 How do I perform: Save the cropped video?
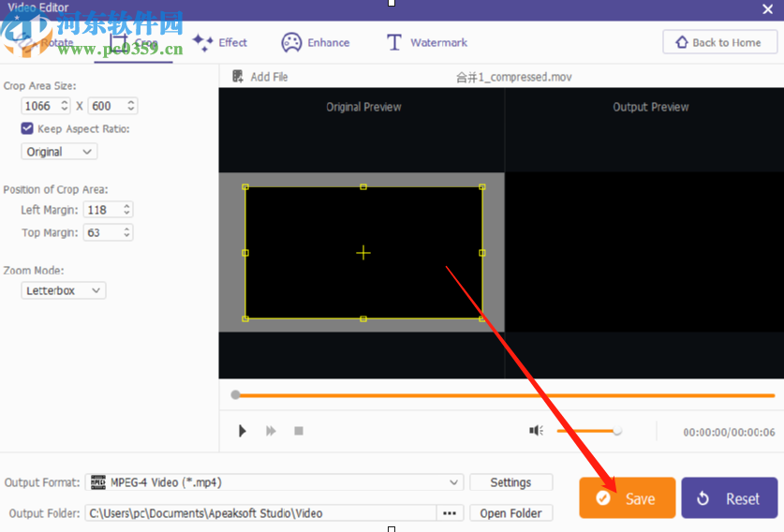(x=627, y=498)
